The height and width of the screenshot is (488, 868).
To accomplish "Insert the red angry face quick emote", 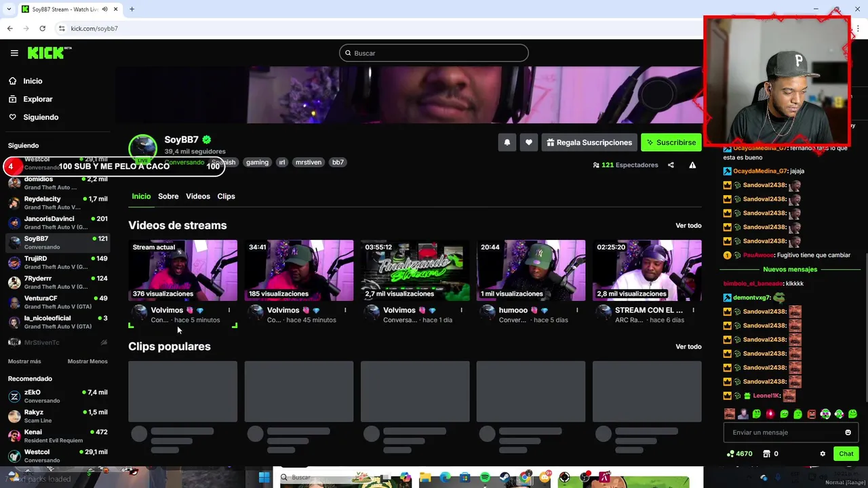I will (x=812, y=413).
